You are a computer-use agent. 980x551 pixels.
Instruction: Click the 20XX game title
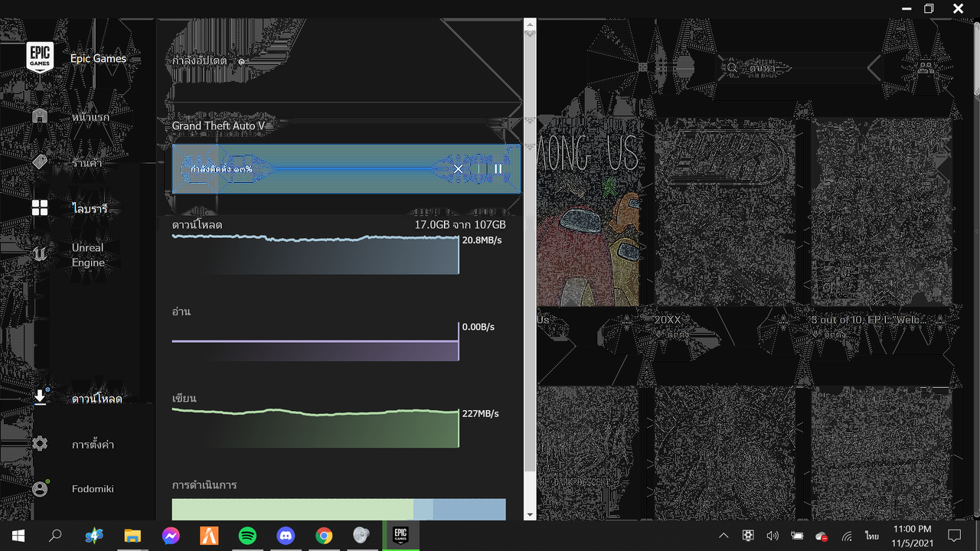[x=668, y=319]
